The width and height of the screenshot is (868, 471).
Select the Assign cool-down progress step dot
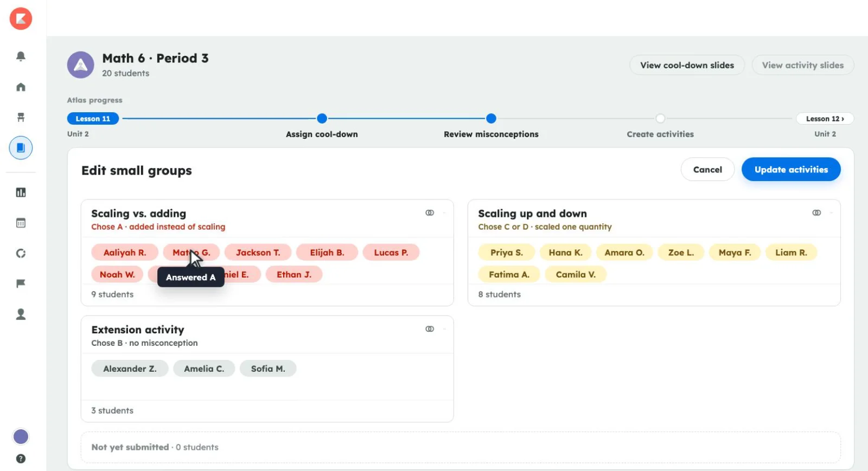(322, 118)
